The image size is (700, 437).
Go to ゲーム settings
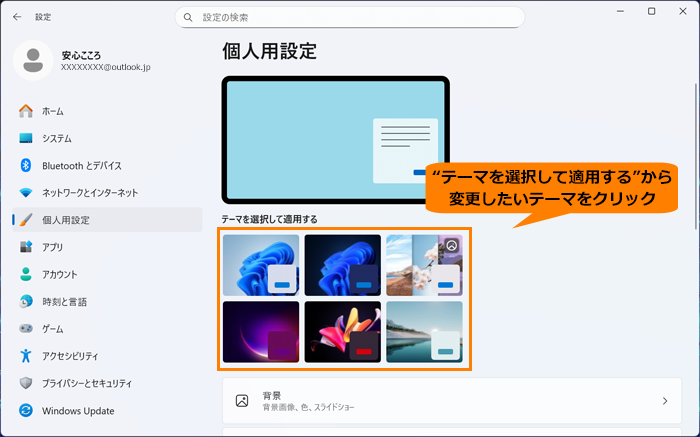pyautogui.click(x=107, y=329)
